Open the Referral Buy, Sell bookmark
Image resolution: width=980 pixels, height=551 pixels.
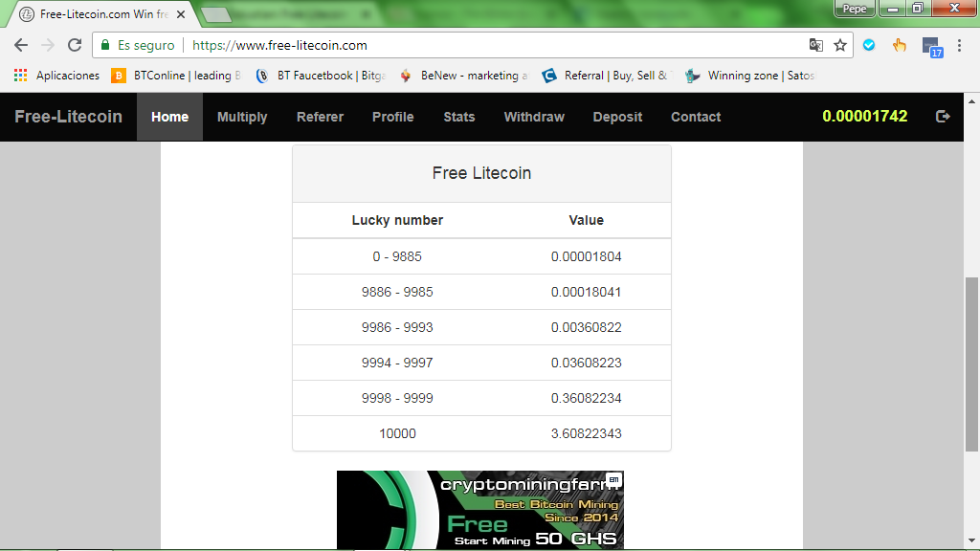click(x=606, y=76)
